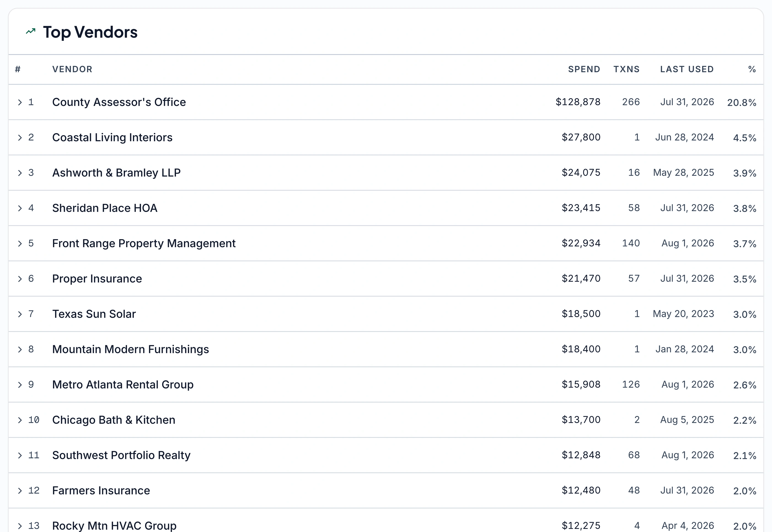Click the 20.8% share value

tap(742, 103)
